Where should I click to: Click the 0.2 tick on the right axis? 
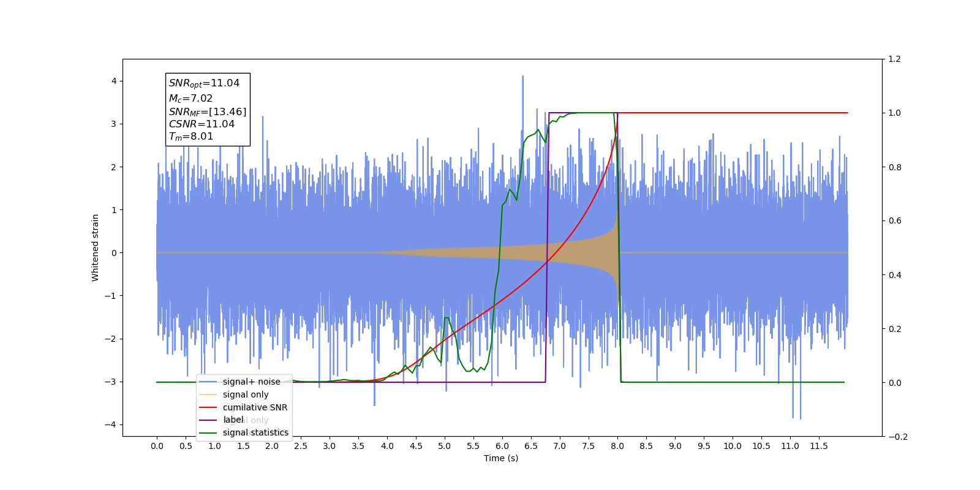(895, 329)
